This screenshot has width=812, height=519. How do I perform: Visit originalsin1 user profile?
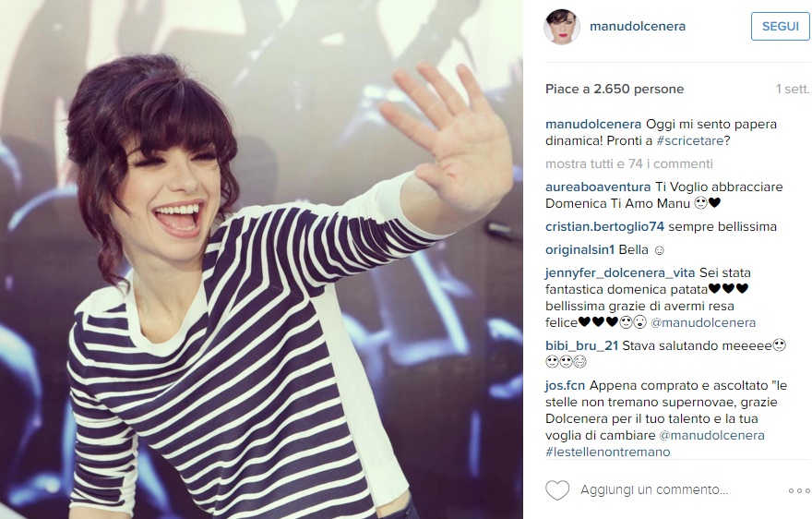click(580, 250)
